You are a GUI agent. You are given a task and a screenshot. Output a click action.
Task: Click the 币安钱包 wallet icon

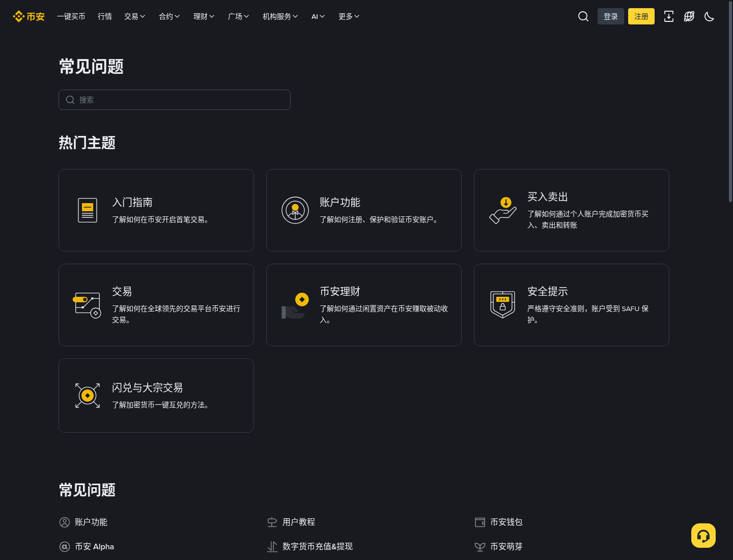tap(480, 522)
